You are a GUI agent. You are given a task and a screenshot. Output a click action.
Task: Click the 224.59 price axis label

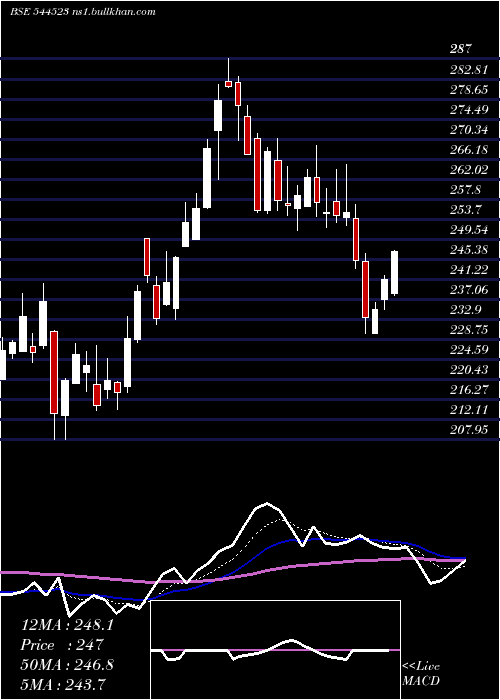pos(469,350)
